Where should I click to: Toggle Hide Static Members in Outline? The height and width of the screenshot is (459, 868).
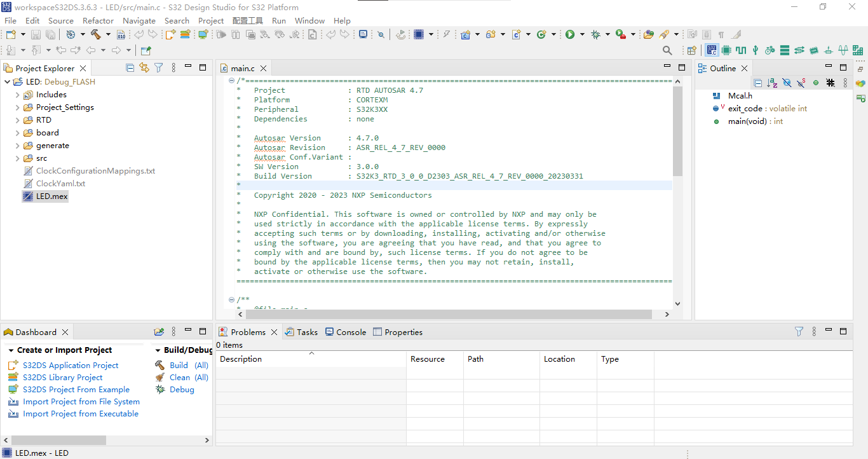click(801, 83)
